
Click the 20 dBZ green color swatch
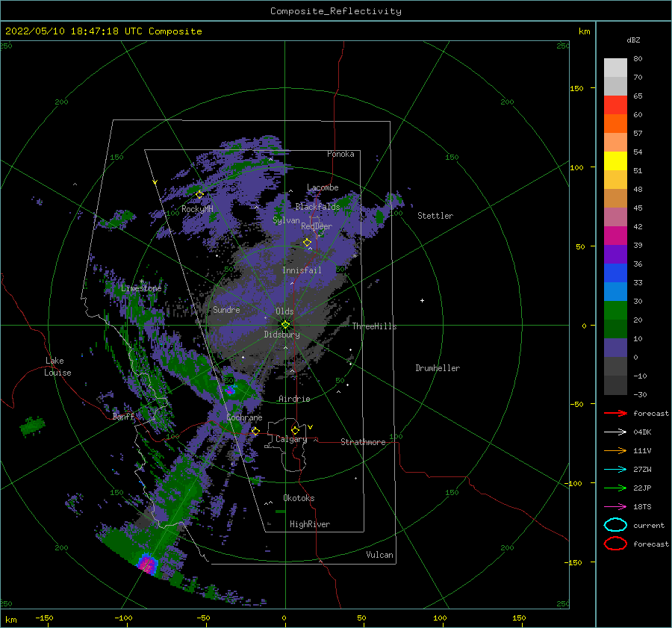point(615,311)
